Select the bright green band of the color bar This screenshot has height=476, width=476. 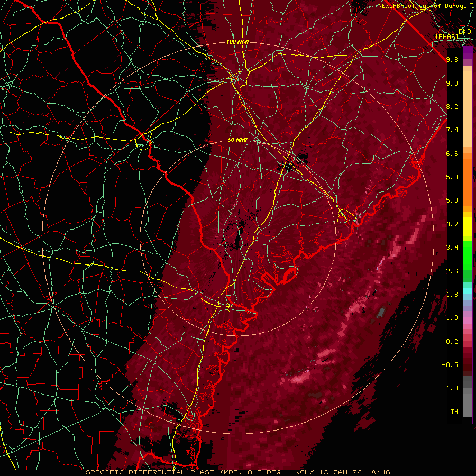[467, 255]
